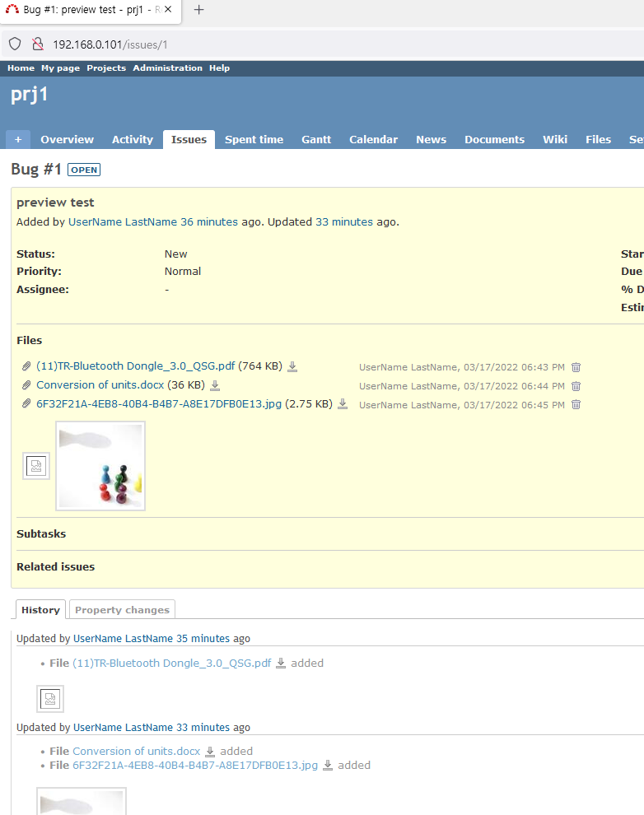Click UserName LastName in 33 minutes history entry
The height and width of the screenshot is (815, 644).
[123, 727]
